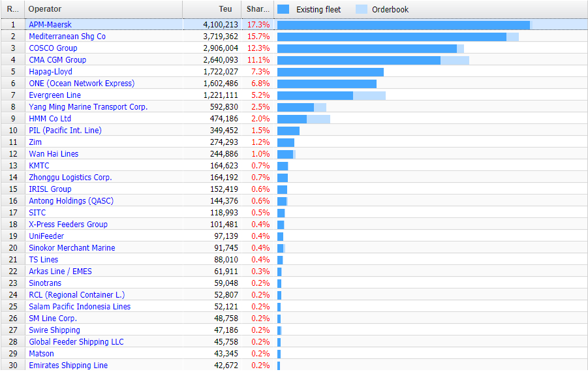Click the 17.3% share cell
Screen dimensions: 588x374
click(258, 25)
